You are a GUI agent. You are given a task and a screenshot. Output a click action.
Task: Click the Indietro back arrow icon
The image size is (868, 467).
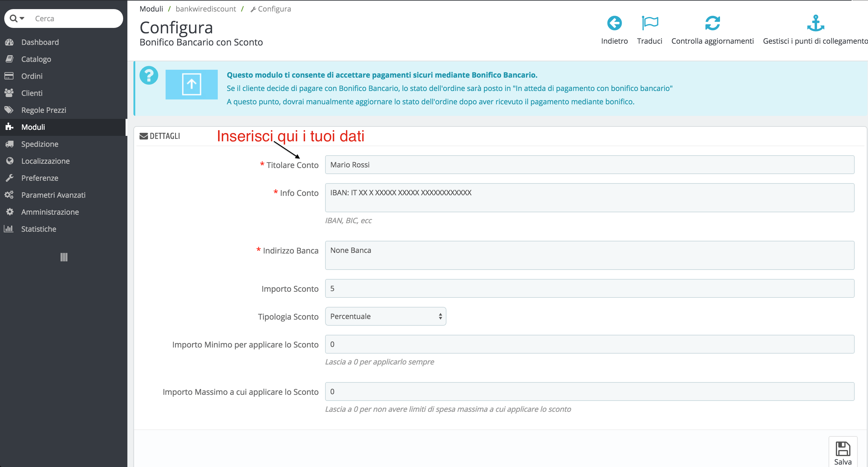pos(614,23)
